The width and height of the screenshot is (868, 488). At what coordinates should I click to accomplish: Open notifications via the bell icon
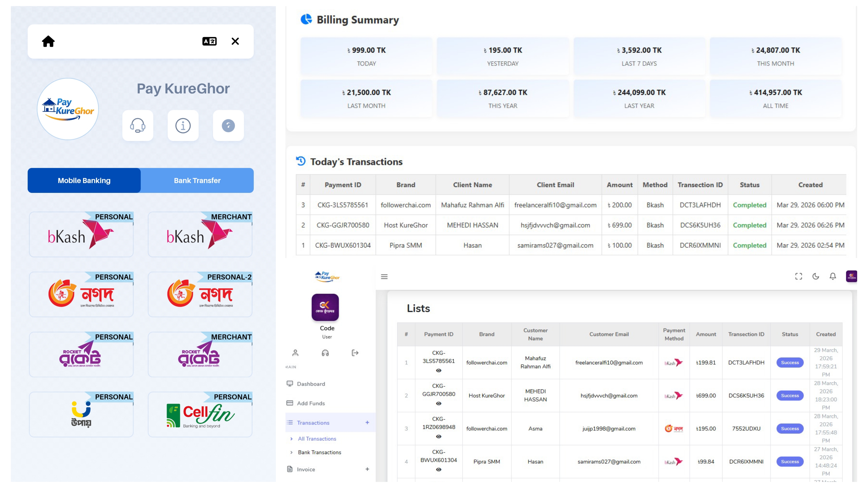pyautogui.click(x=833, y=276)
